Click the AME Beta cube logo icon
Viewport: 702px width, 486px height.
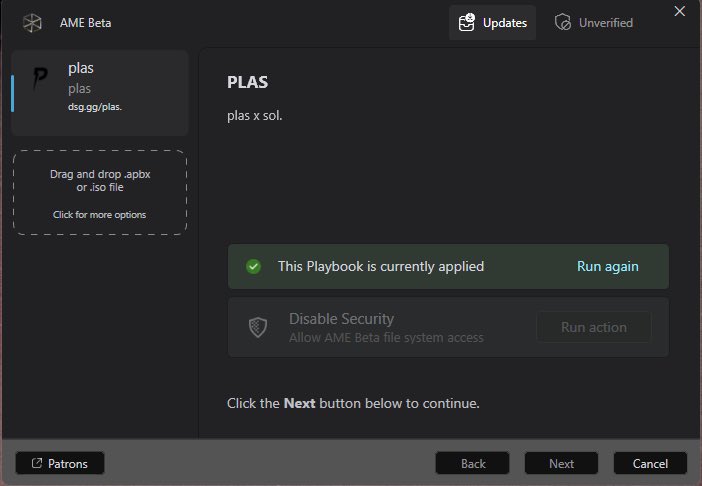[32, 23]
